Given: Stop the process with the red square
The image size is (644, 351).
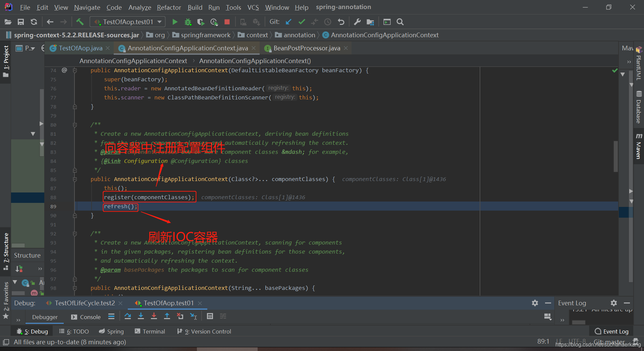Looking at the screenshot, I should pos(227,22).
